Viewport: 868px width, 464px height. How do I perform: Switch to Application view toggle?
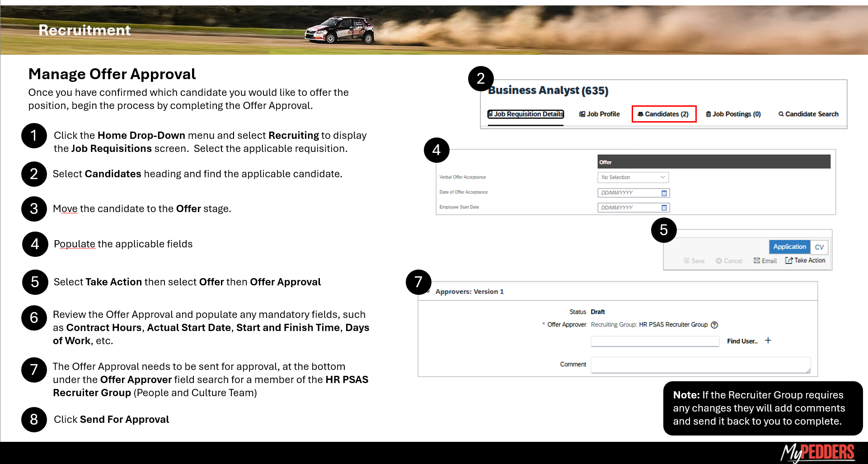(789, 246)
